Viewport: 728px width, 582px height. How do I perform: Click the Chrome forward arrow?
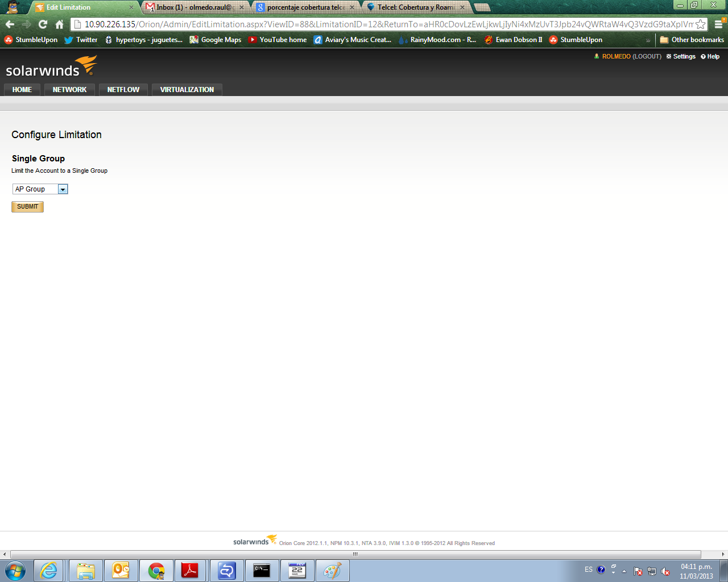coord(26,24)
